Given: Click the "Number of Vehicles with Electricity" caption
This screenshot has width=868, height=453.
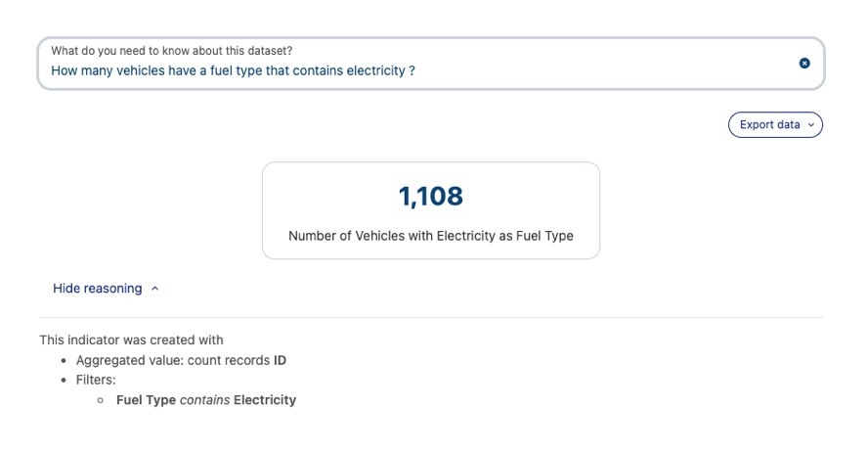Looking at the screenshot, I should 430,236.
